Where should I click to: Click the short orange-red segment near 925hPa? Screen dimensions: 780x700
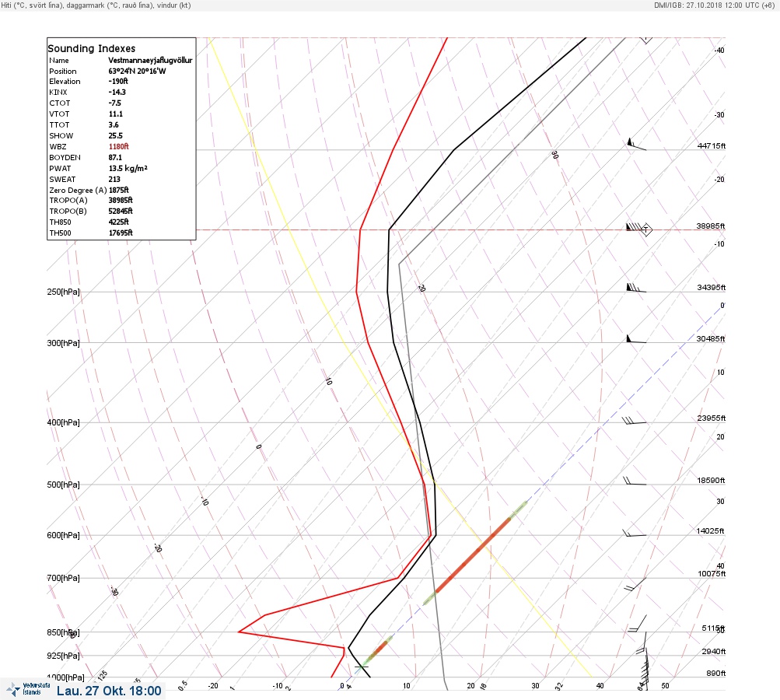pos(379,650)
